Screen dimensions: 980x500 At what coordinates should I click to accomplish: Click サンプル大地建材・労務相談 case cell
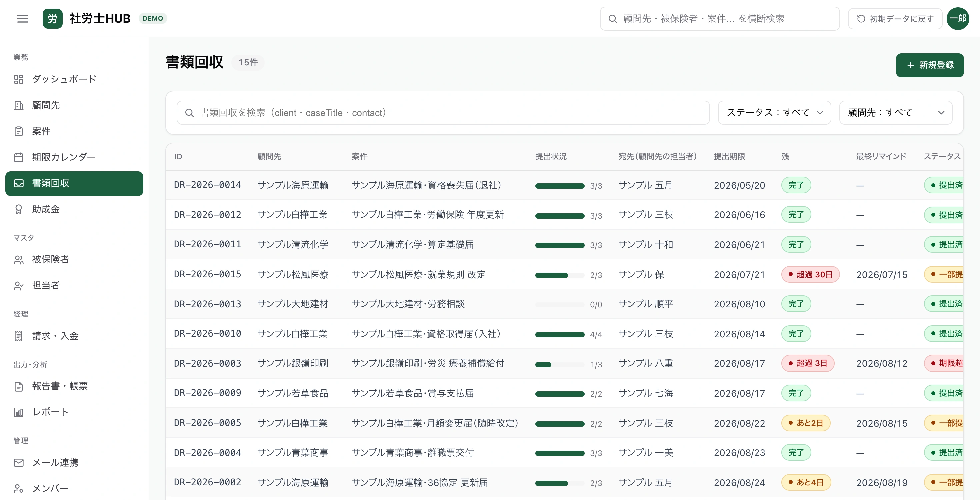pyautogui.click(x=408, y=304)
